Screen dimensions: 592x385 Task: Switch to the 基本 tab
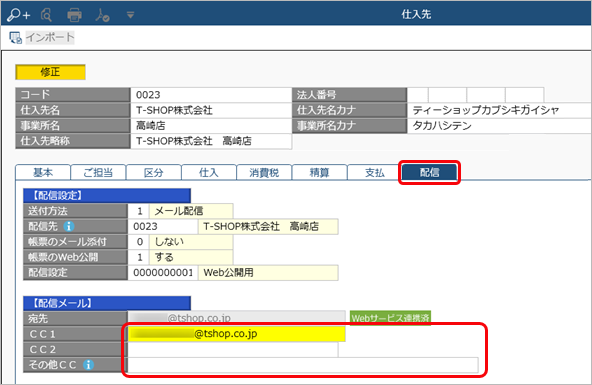pyautogui.click(x=43, y=172)
